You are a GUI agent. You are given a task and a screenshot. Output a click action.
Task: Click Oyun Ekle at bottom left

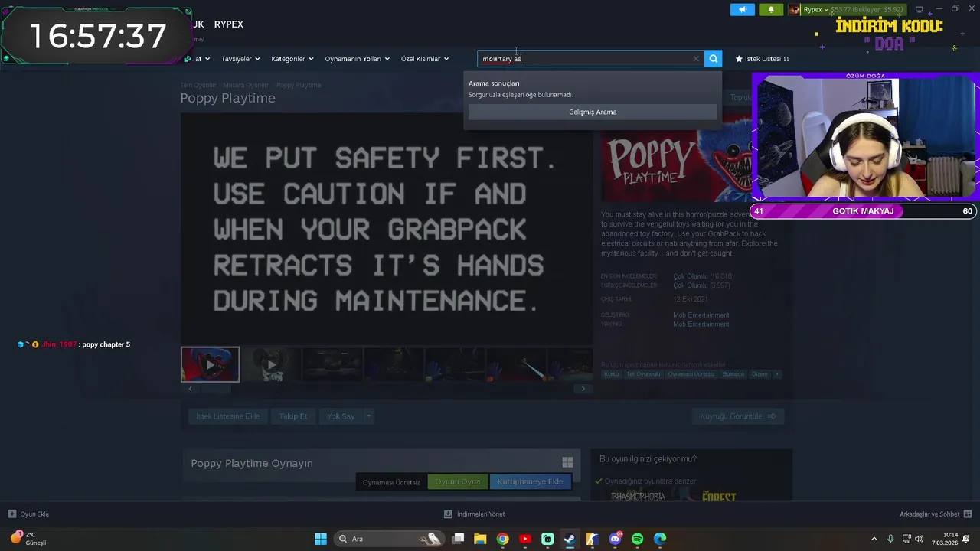[x=28, y=514]
